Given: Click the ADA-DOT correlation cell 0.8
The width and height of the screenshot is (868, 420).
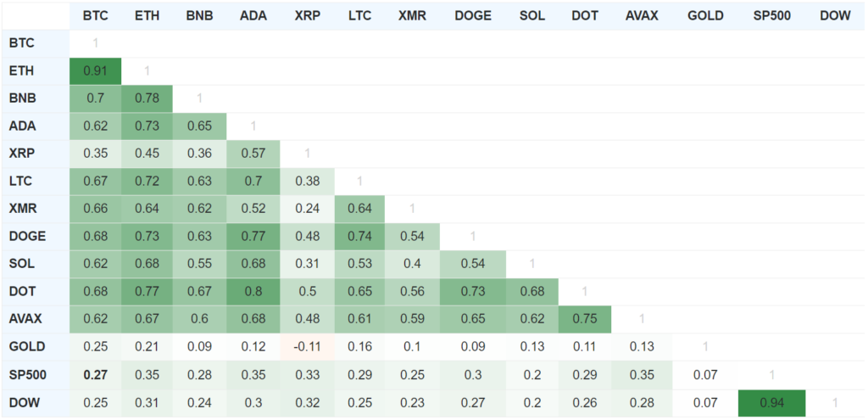Looking at the screenshot, I should click(252, 292).
